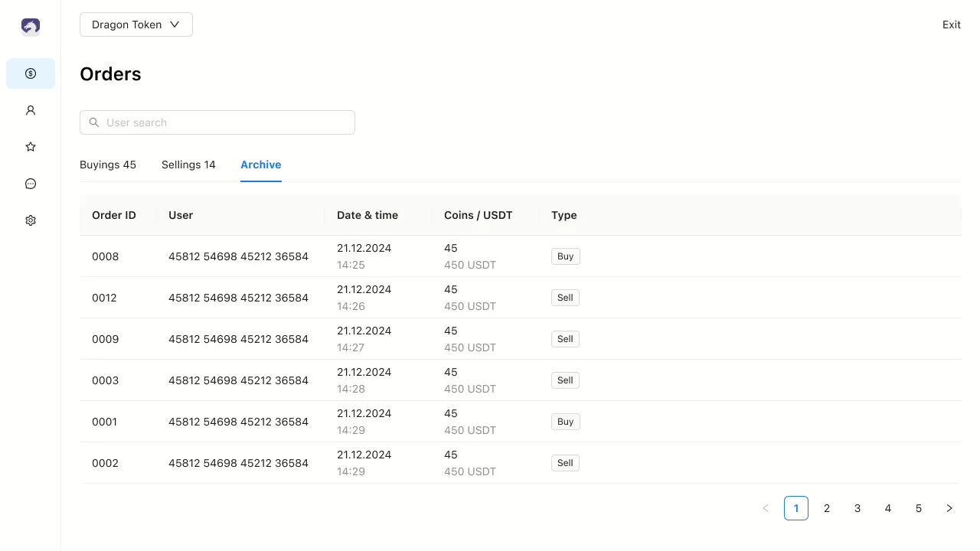The image size is (980, 551).
Task: Click the Exit link
Action: 951,24
